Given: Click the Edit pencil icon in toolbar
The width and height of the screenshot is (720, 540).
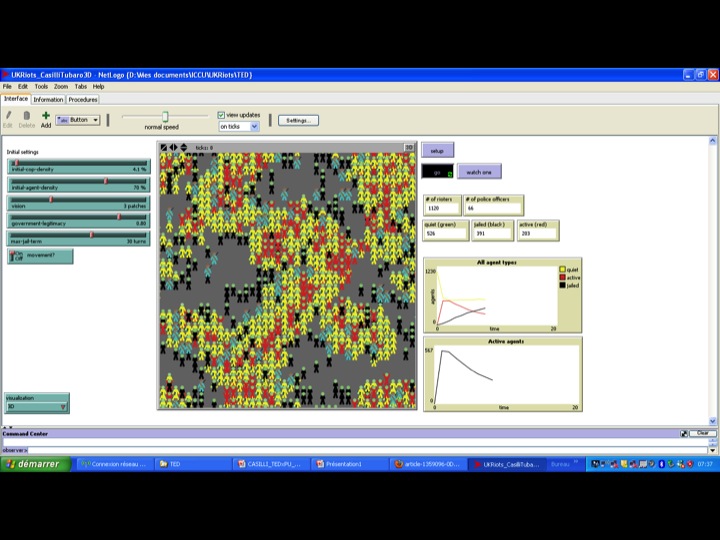Looking at the screenshot, I should tap(8, 116).
